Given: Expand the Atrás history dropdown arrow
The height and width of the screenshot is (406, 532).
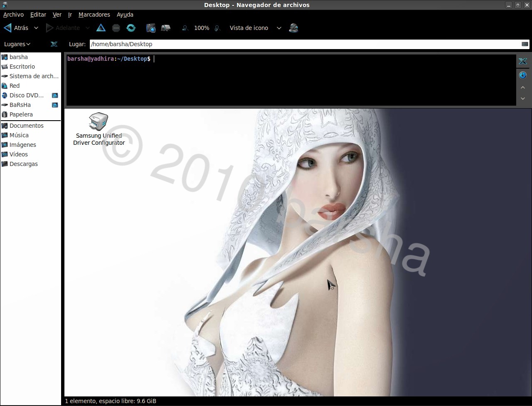Looking at the screenshot, I should 36,28.
